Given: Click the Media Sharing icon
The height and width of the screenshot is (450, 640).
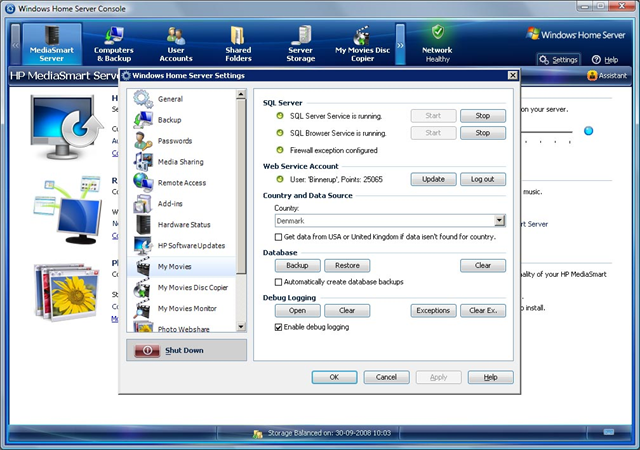Looking at the screenshot, I should (143, 162).
